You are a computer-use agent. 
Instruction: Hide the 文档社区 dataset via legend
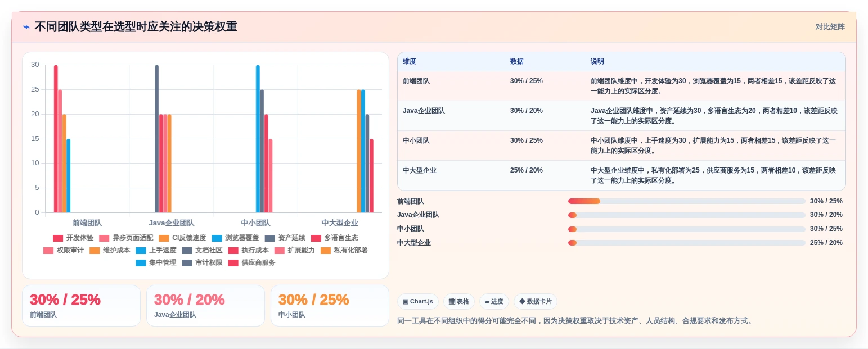pyautogui.click(x=202, y=250)
